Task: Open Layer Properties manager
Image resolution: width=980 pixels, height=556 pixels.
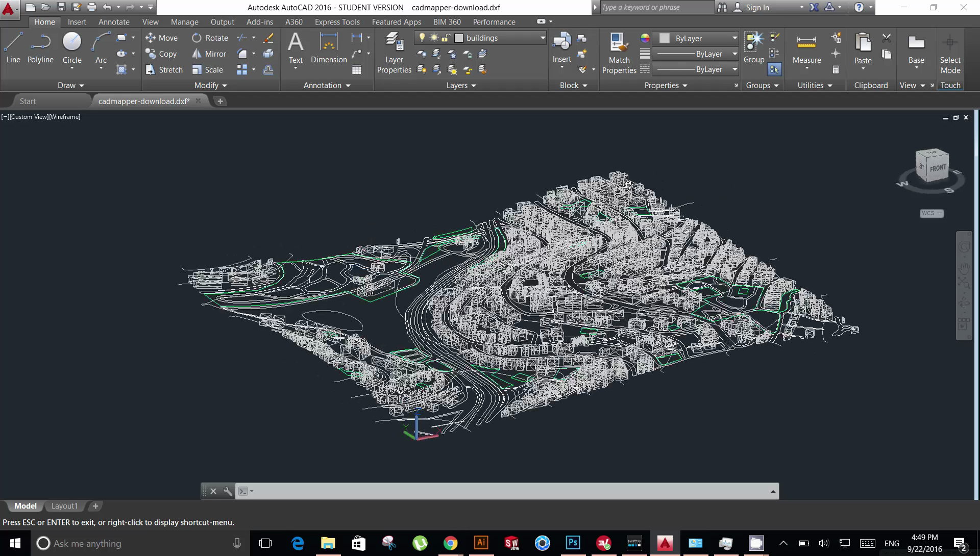Action: click(394, 53)
